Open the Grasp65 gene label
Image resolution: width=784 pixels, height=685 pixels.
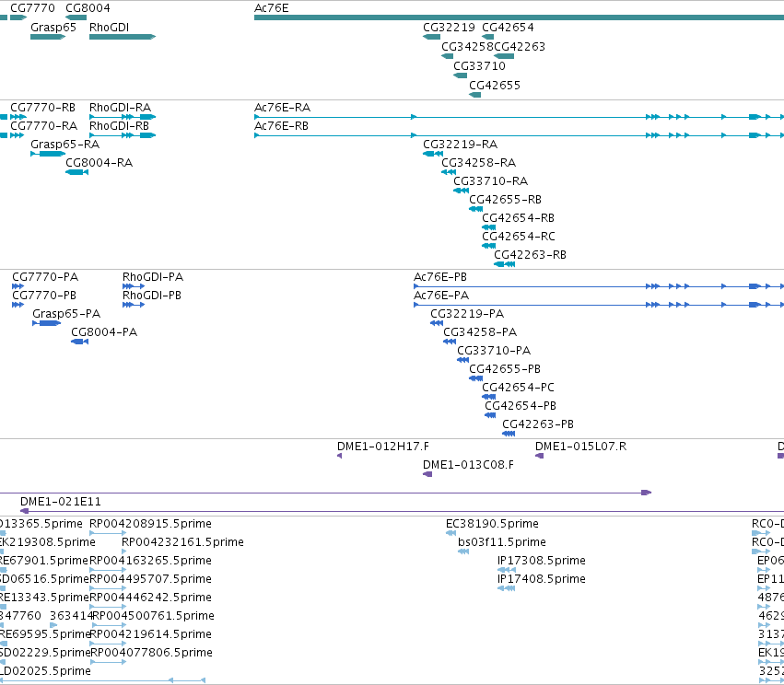(53, 28)
